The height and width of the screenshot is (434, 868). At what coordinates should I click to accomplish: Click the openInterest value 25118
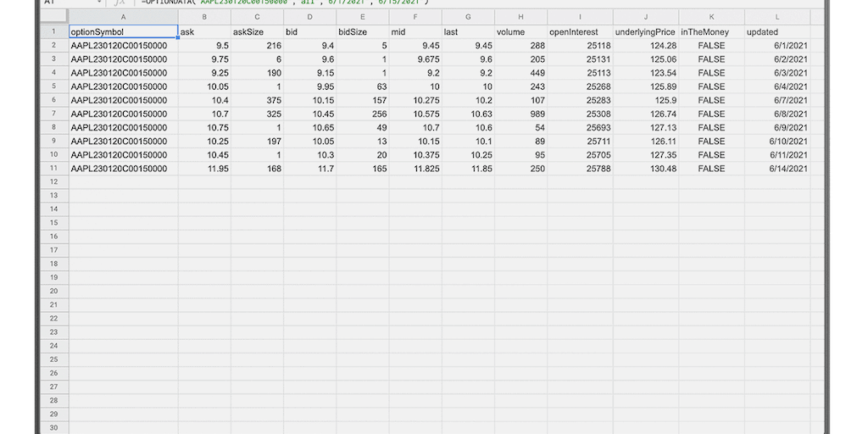click(x=580, y=46)
